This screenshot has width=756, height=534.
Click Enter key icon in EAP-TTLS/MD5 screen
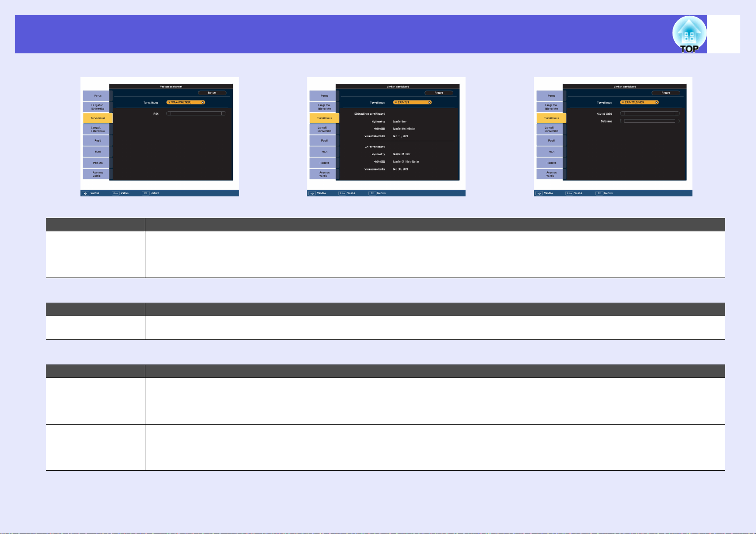(569, 193)
